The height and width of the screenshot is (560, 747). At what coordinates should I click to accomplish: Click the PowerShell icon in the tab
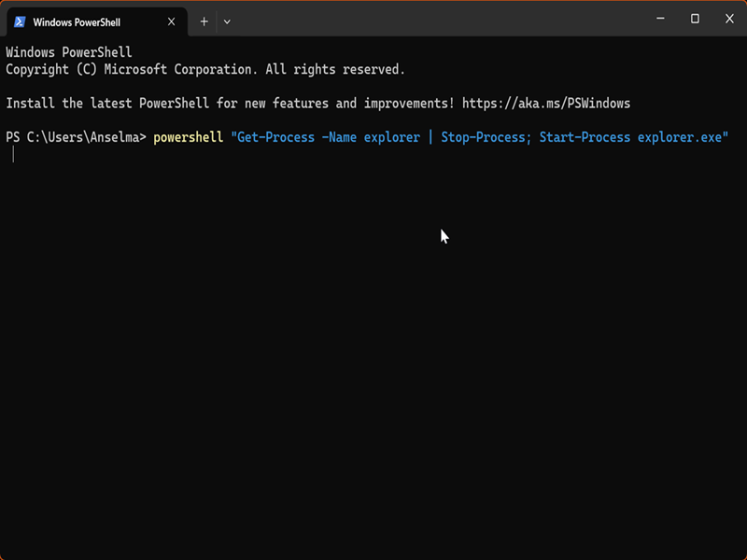click(x=19, y=21)
